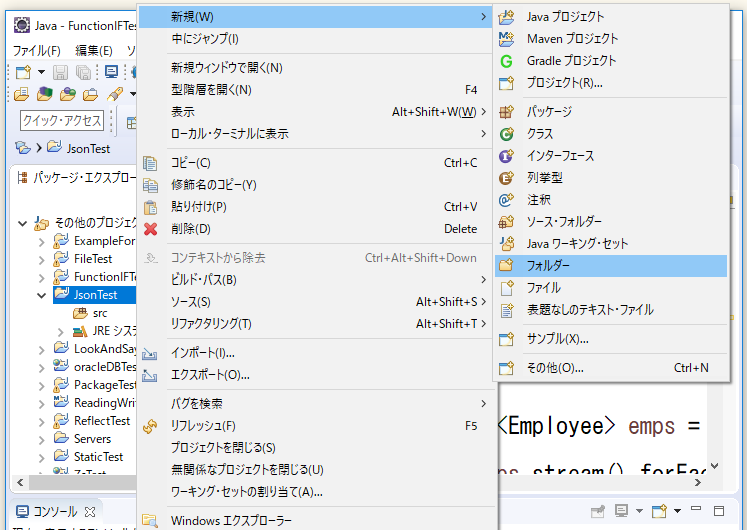This screenshot has width=747, height=530.
Task: Select 表題なしのテキスト・ファイル
Action: (611, 310)
